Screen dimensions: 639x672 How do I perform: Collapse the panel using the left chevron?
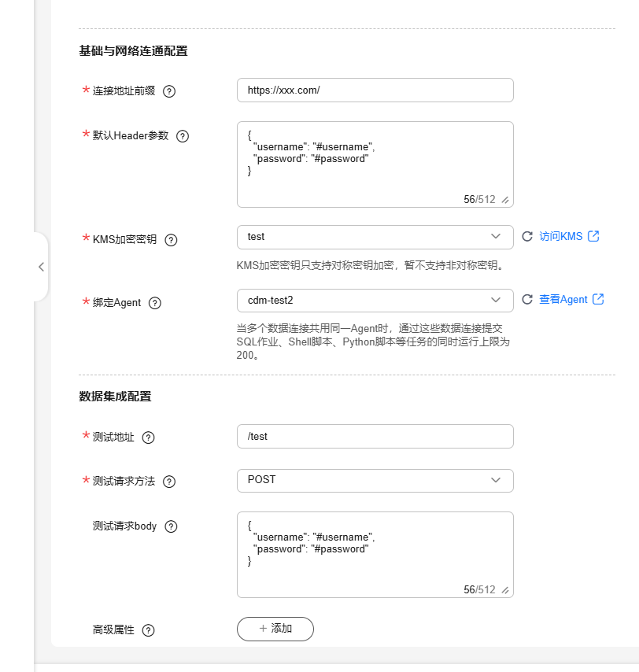[41, 267]
